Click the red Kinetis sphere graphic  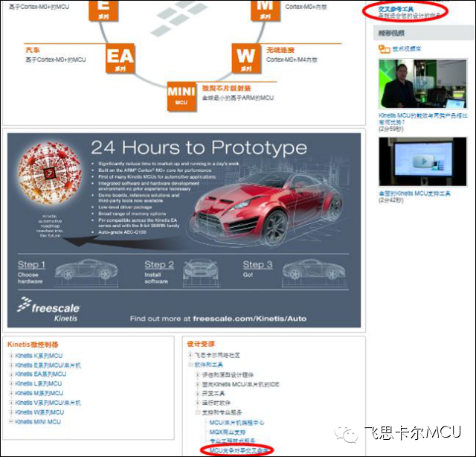coord(50,174)
